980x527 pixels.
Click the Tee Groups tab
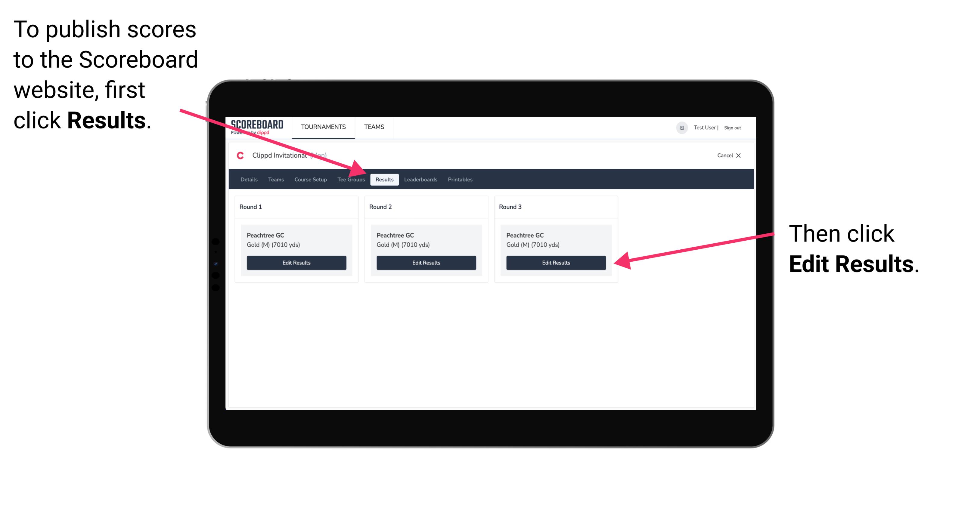coord(351,180)
